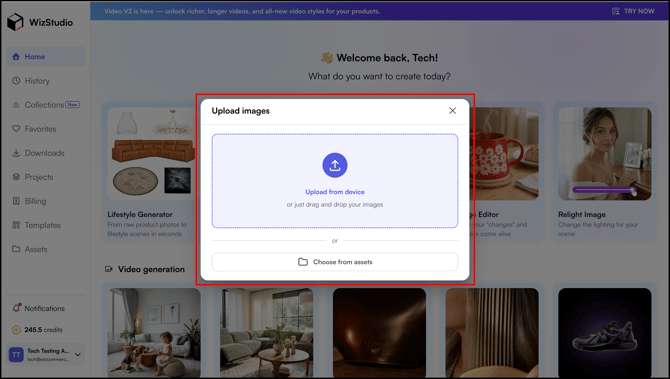
Task: Click the Relight Image card thumbnail
Action: (x=605, y=154)
